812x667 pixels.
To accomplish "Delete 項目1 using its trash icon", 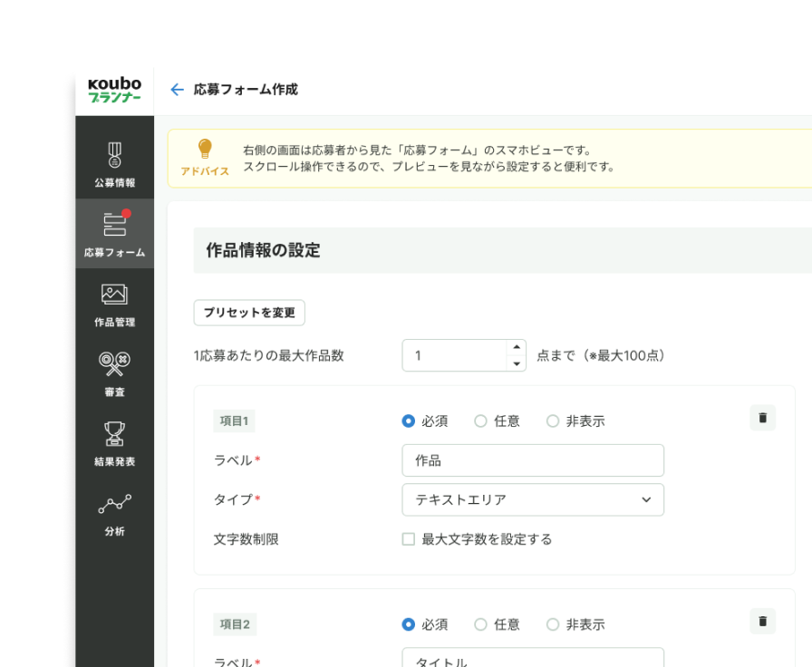I will (762, 418).
